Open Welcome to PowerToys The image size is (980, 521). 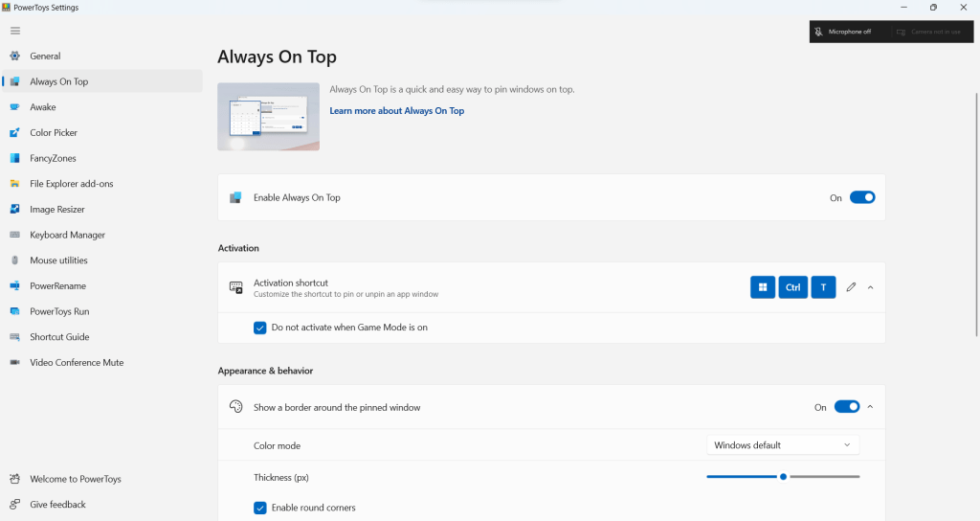coord(102,479)
